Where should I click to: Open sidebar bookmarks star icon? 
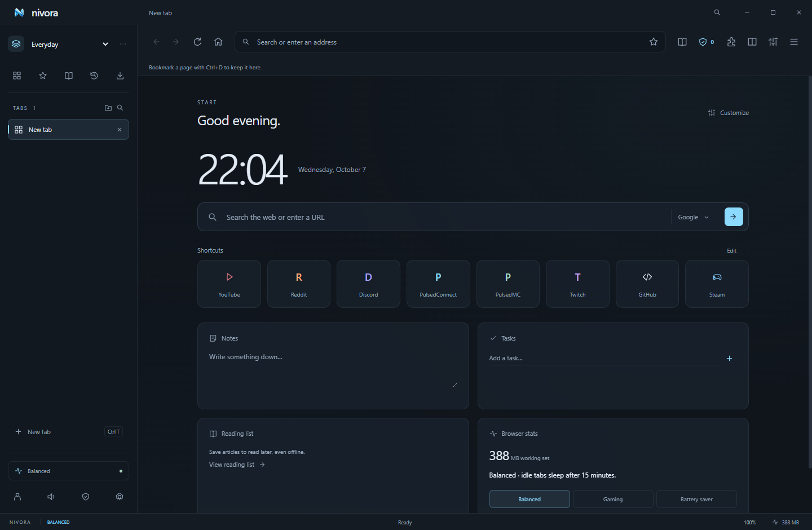point(43,76)
